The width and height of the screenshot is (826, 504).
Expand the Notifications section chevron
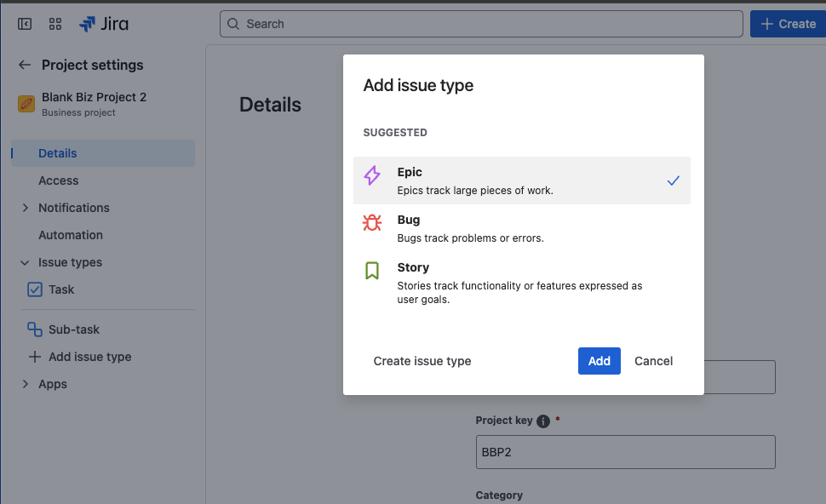tap(25, 208)
